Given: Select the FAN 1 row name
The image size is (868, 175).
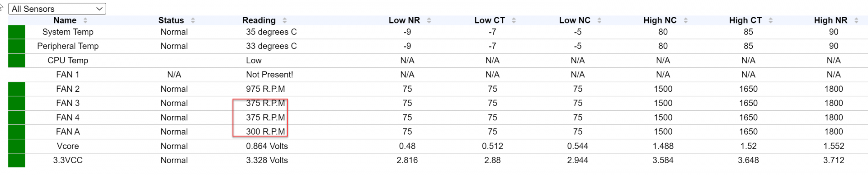Looking at the screenshot, I should tap(68, 75).
